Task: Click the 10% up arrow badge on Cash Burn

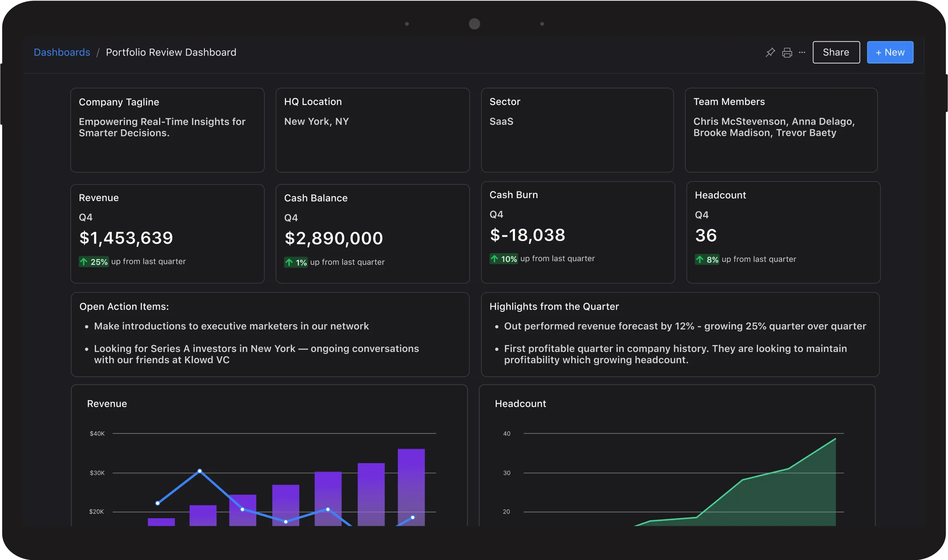Action: (504, 259)
